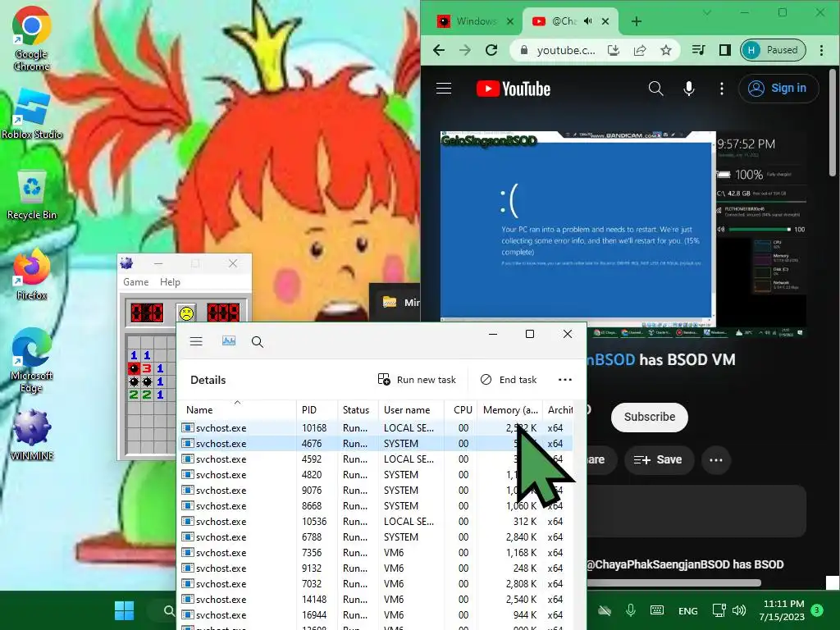The height and width of the screenshot is (630, 840).
Task: Click the Chrome share page icon
Action: [x=640, y=50]
